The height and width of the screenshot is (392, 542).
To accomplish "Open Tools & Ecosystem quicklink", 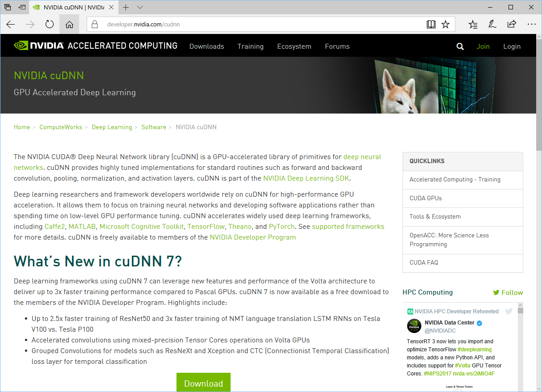I will tap(435, 216).
